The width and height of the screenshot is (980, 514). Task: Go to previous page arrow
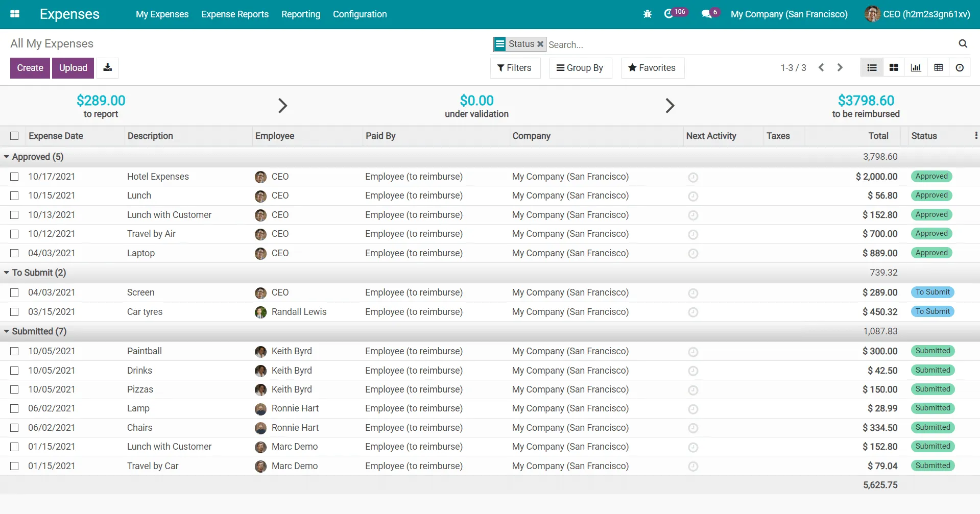point(821,67)
